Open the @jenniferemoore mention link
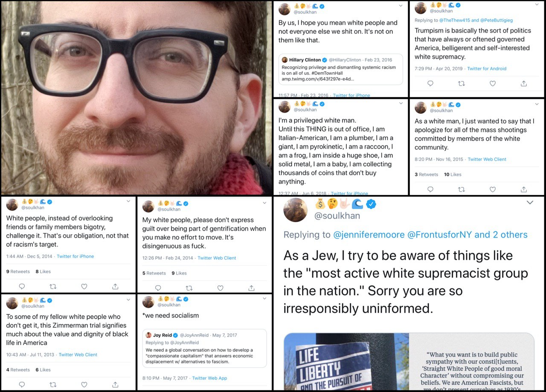This screenshot has width=546, height=392. (x=369, y=235)
